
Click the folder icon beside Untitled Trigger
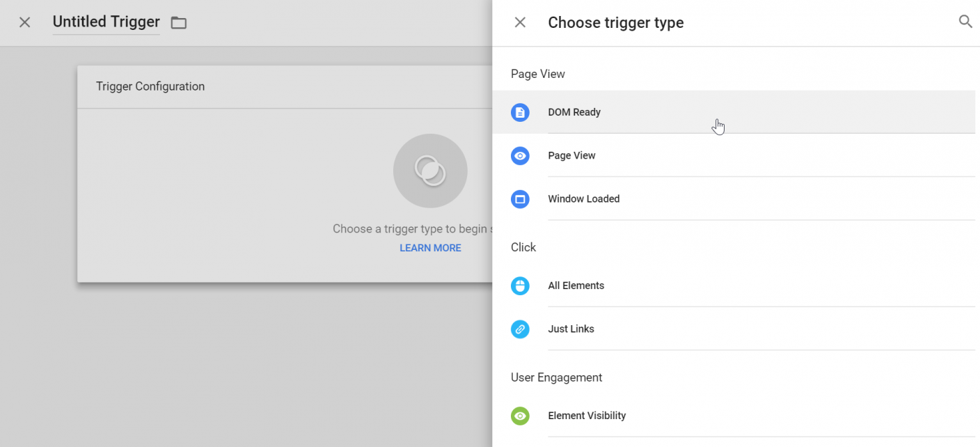pos(178,22)
